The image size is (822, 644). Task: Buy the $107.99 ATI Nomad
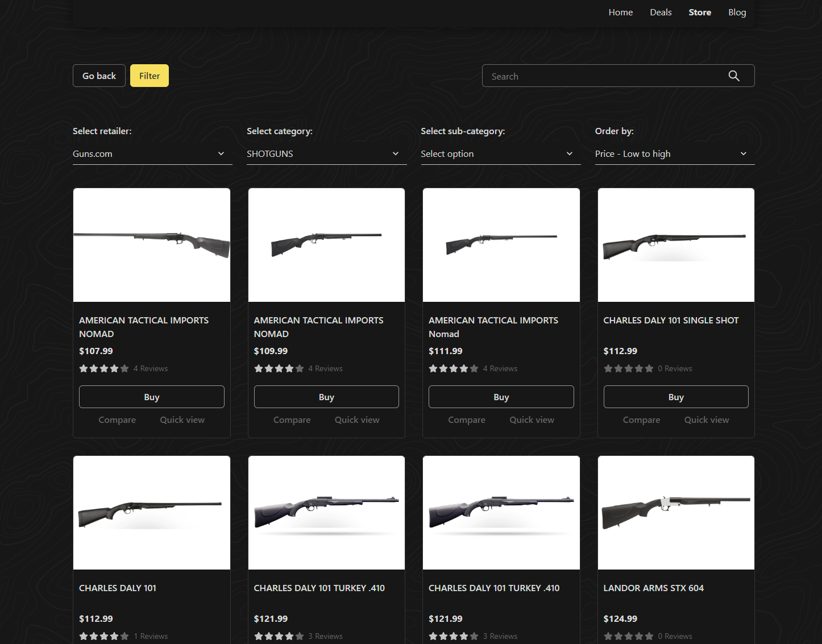152,397
